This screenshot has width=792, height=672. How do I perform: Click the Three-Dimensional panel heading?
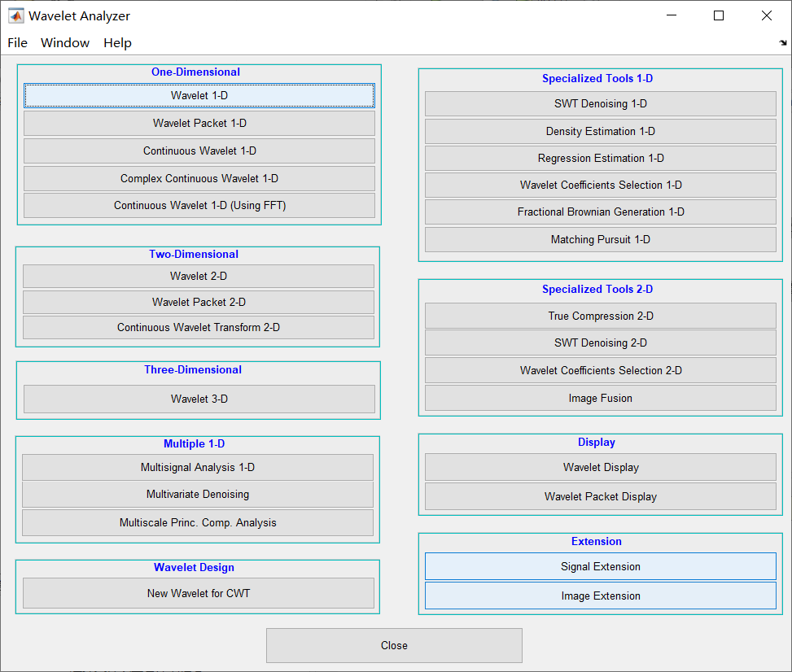[x=193, y=369]
